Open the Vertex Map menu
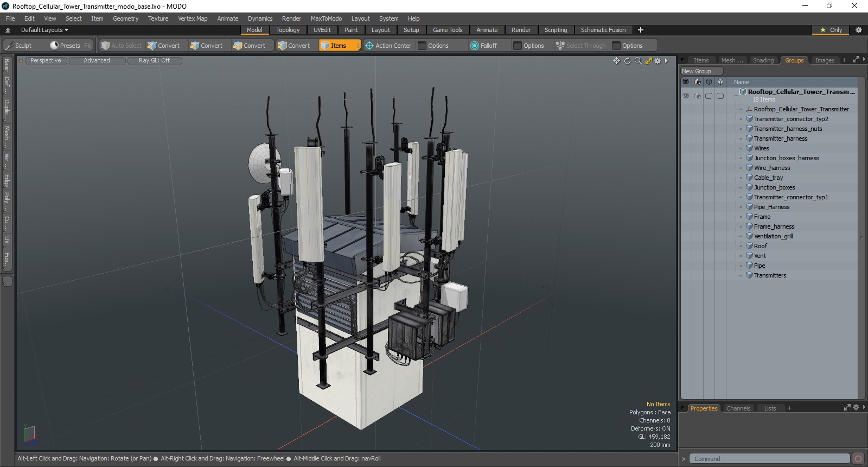Screen dimensions: 868x467 (193, 18)
